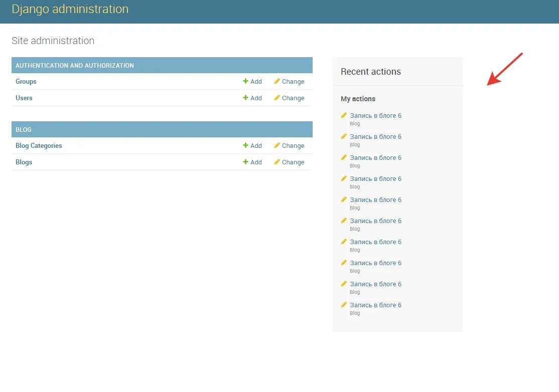Open the Groups model list
Viewport: 559px width, 392px height.
26,82
